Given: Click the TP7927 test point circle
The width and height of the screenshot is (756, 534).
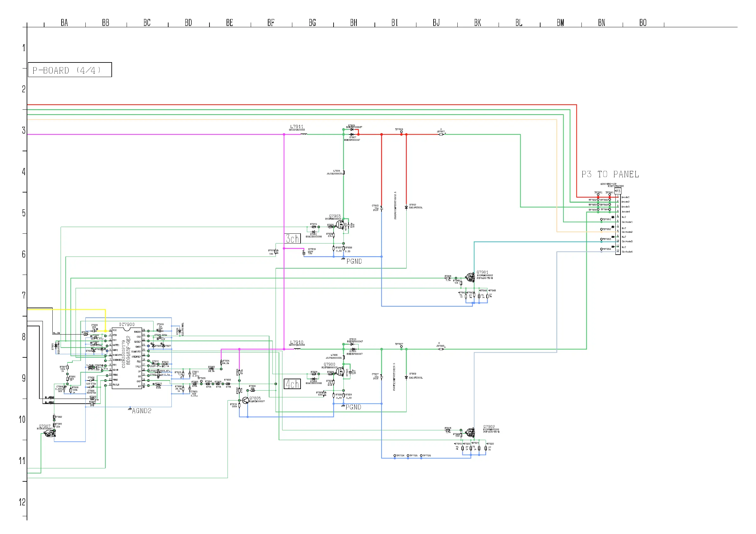Looking at the screenshot, I should click(x=401, y=347).
